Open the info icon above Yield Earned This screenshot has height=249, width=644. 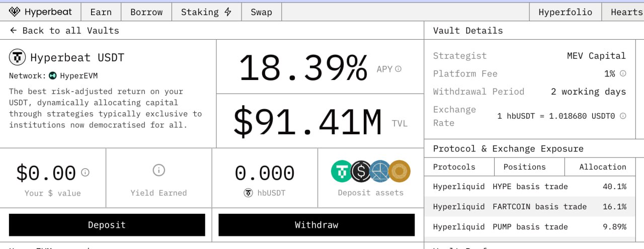[x=158, y=170]
